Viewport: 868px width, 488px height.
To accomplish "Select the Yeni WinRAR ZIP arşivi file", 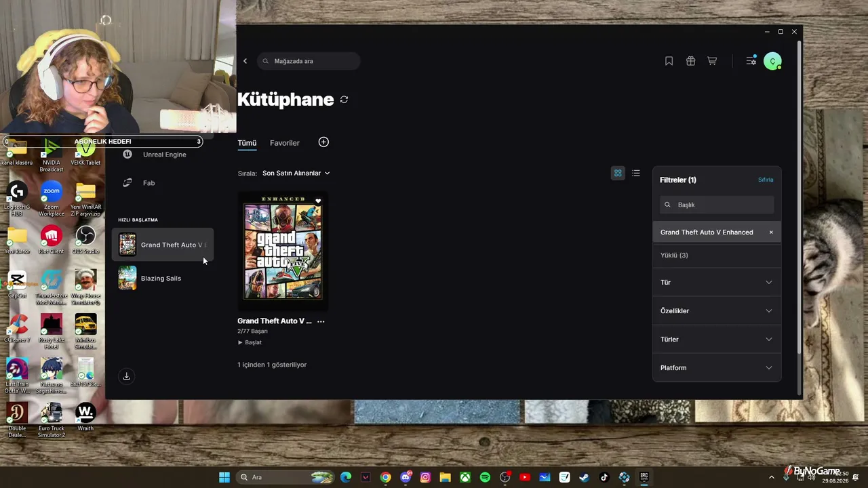I will (85, 199).
